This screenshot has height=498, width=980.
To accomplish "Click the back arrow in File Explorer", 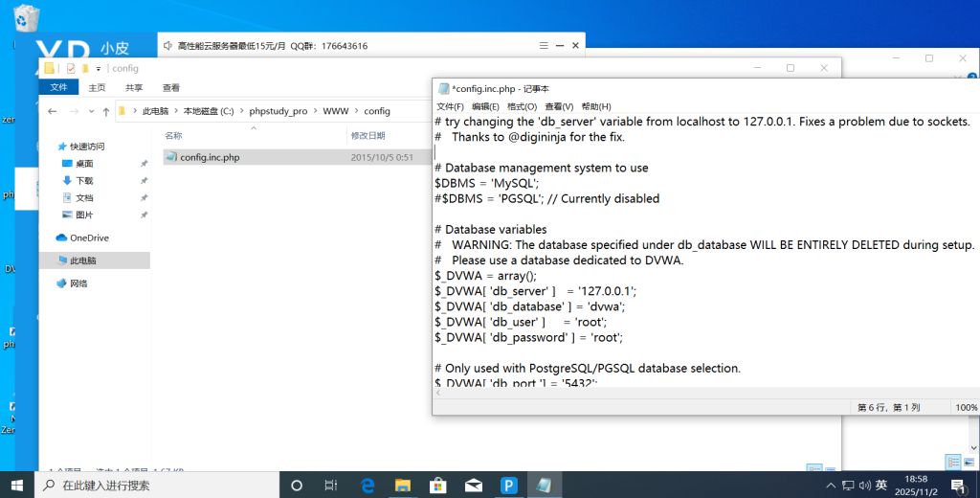I will pyautogui.click(x=51, y=111).
